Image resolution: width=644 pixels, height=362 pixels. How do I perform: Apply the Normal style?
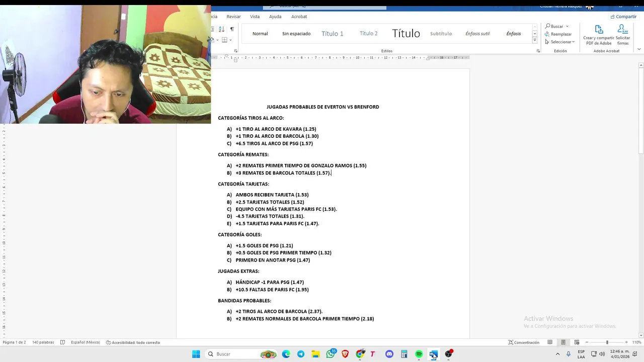pyautogui.click(x=260, y=34)
